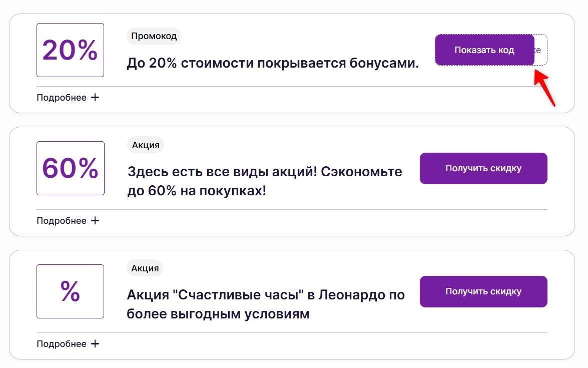Click the Акция badge on the Счастливые часы offer

click(145, 268)
